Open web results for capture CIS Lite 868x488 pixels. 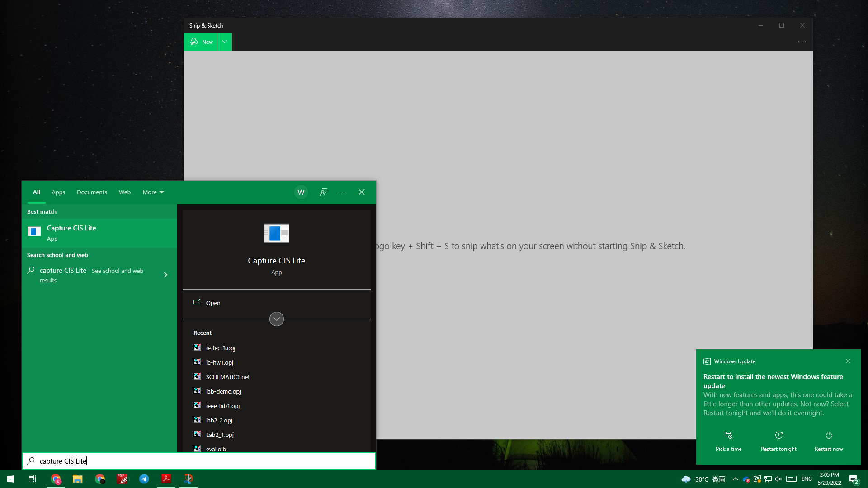click(x=91, y=275)
